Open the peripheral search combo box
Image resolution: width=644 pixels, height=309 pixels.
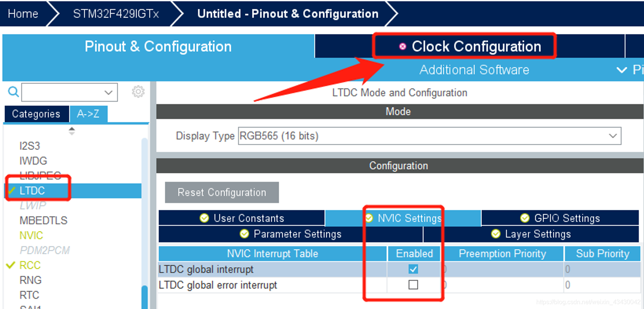click(69, 92)
